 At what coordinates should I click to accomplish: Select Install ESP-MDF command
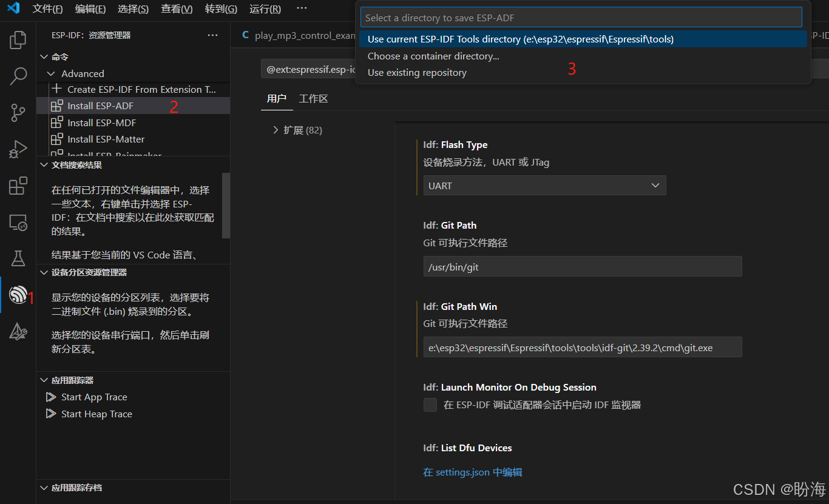tap(133, 123)
